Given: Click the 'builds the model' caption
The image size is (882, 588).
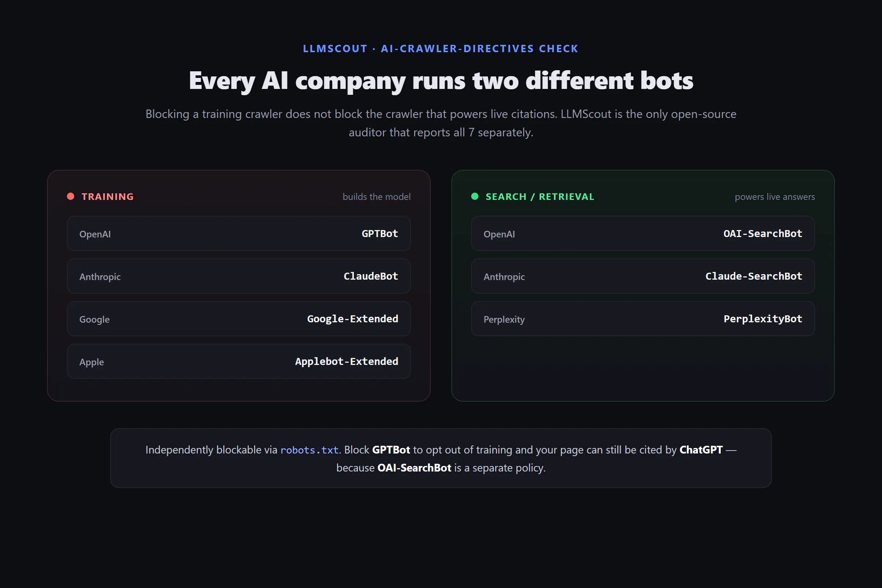Looking at the screenshot, I should point(376,197).
